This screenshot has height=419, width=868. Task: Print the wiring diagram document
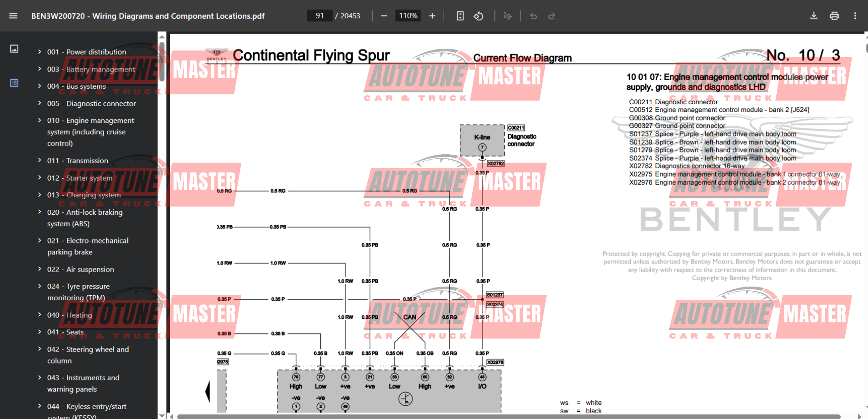834,16
